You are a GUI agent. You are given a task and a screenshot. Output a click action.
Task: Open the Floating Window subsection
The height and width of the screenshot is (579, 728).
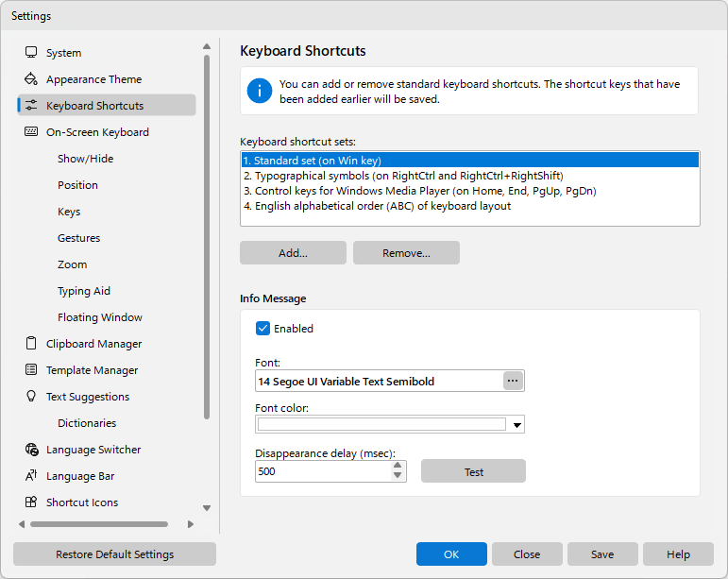click(x=100, y=317)
